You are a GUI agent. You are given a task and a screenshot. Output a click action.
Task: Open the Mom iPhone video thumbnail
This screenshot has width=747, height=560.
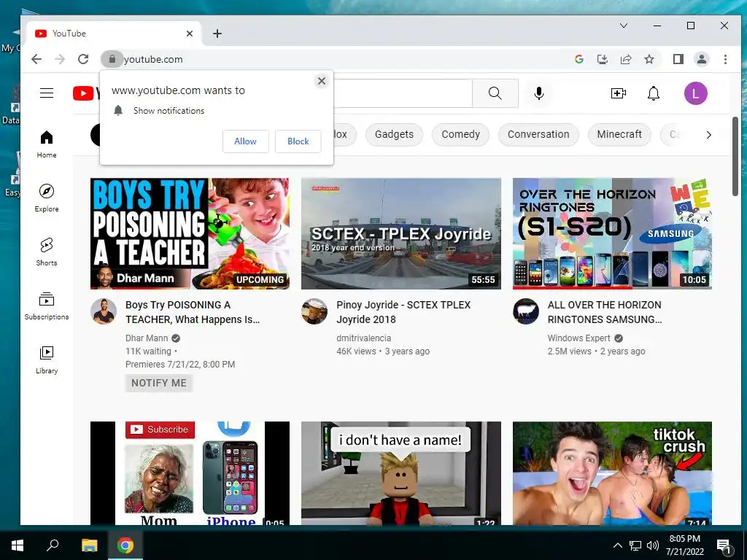190,473
